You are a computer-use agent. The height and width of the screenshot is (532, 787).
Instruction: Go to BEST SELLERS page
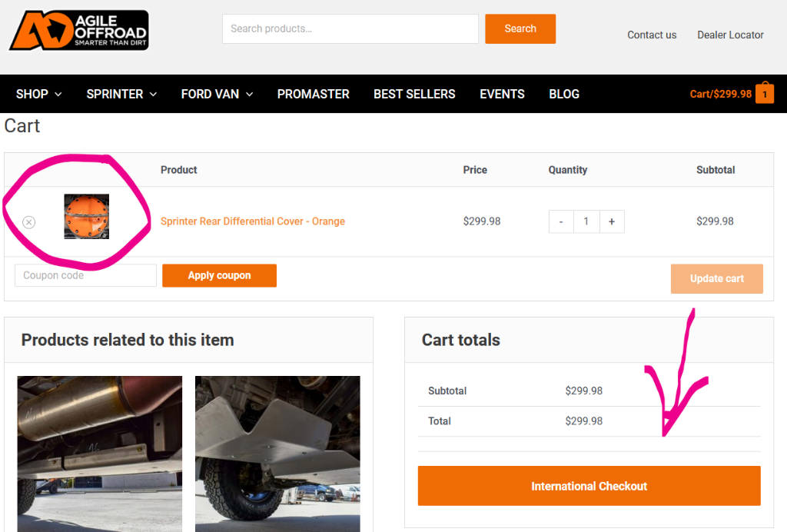point(414,94)
